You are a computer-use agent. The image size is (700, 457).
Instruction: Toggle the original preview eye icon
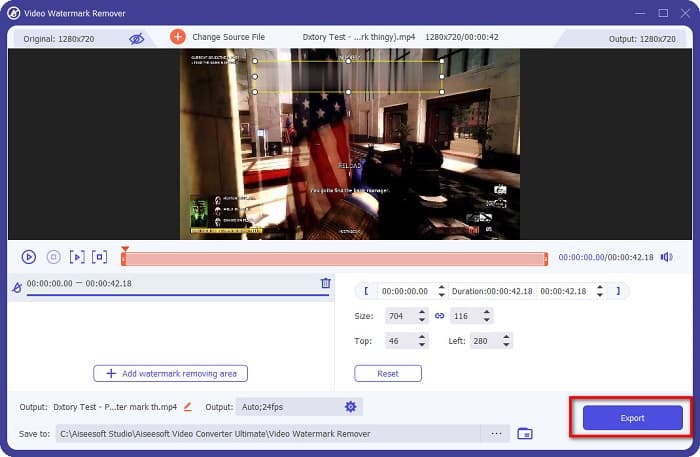point(137,39)
